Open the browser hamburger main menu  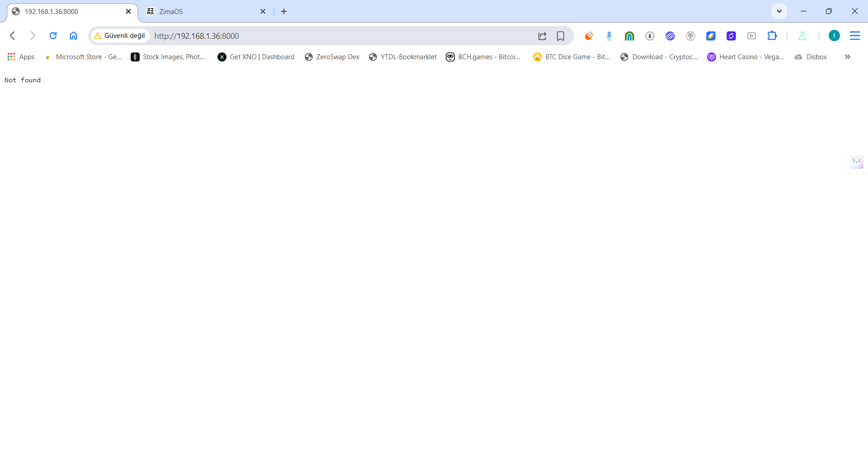tap(854, 36)
